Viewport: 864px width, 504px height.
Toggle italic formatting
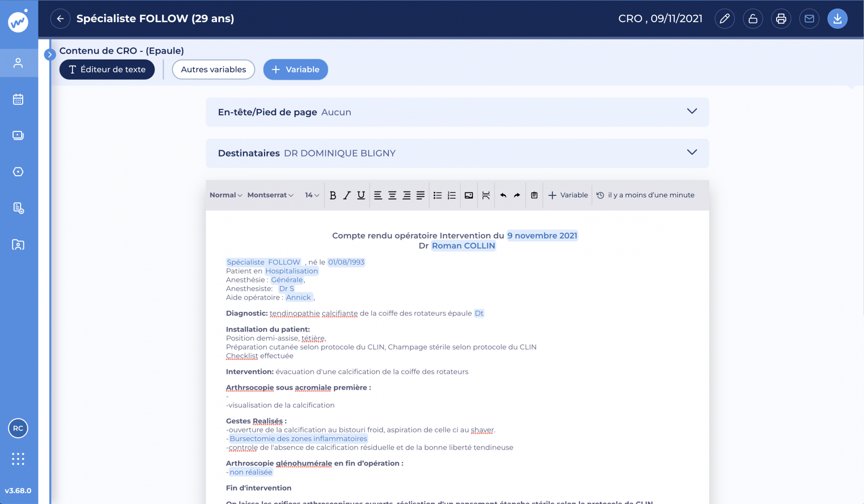click(x=347, y=195)
